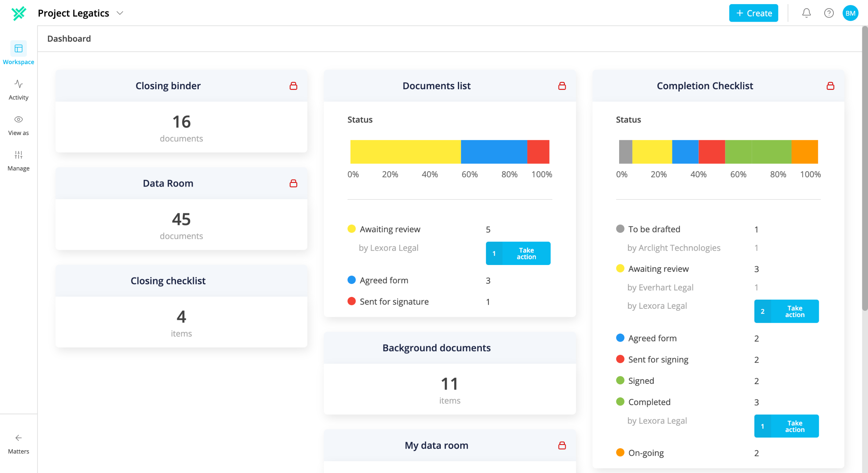Open Manage settings in sidebar
This screenshot has height=473, width=868.
coord(19,160)
